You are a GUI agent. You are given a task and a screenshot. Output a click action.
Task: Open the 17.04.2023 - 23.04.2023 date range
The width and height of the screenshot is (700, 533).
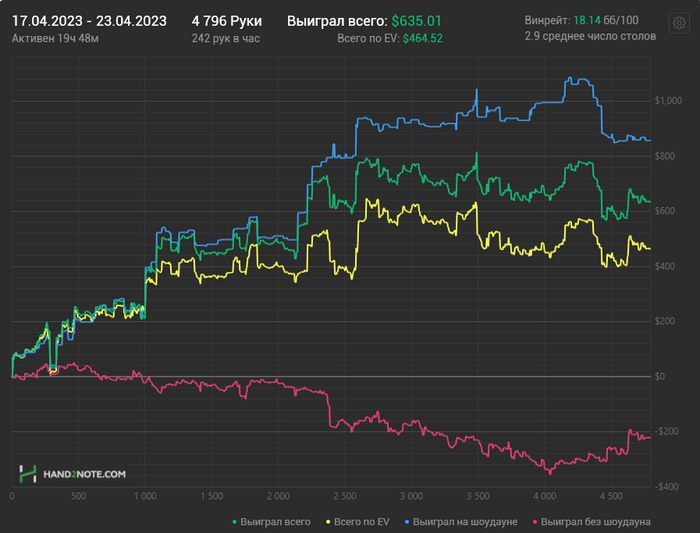coord(89,20)
